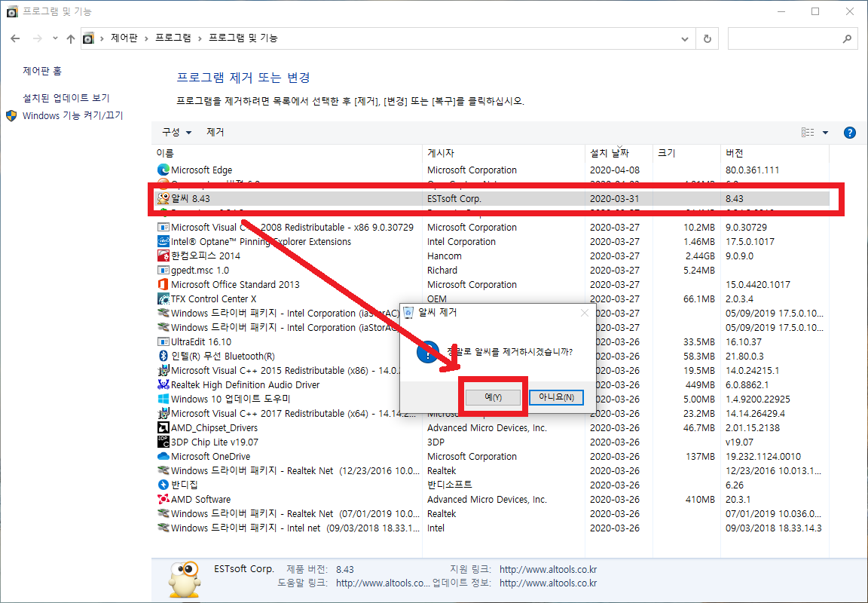The width and height of the screenshot is (868, 603).
Task: Click the AMD Software icon
Action: pyautogui.click(x=163, y=500)
